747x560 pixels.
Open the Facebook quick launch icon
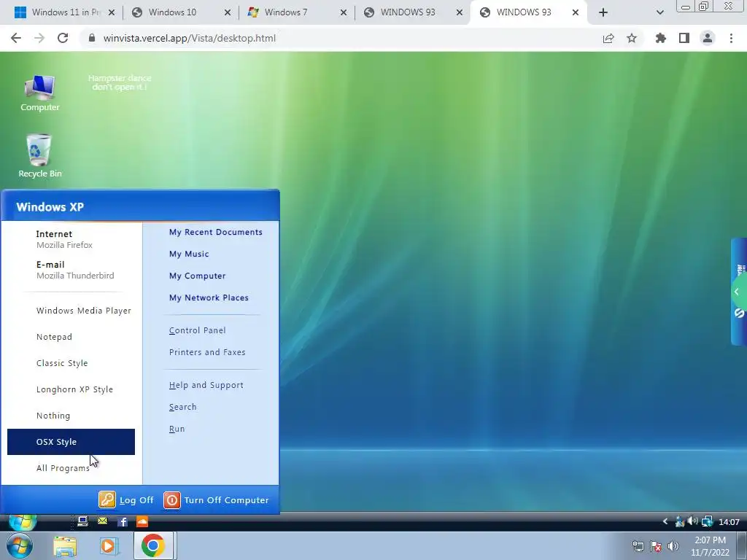123,522
